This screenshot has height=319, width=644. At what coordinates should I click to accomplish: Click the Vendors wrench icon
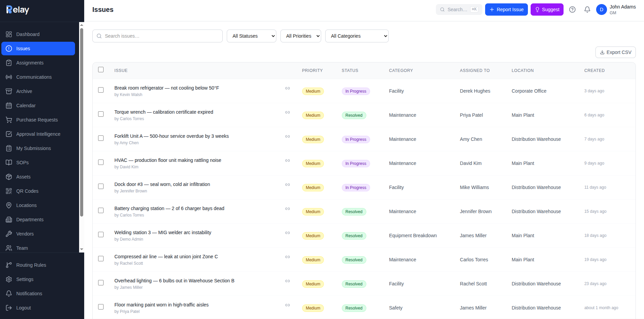tap(9, 234)
